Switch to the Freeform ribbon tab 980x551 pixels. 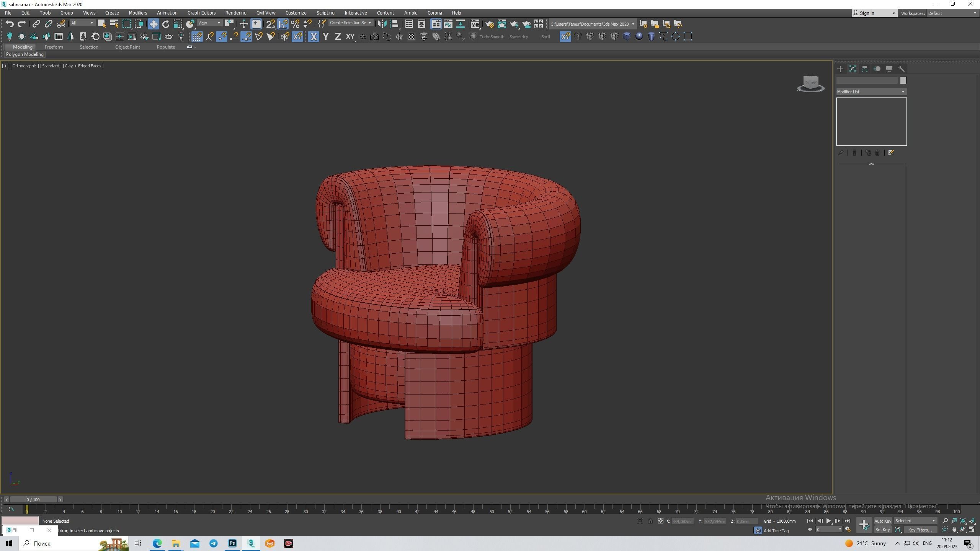click(x=54, y=47)
